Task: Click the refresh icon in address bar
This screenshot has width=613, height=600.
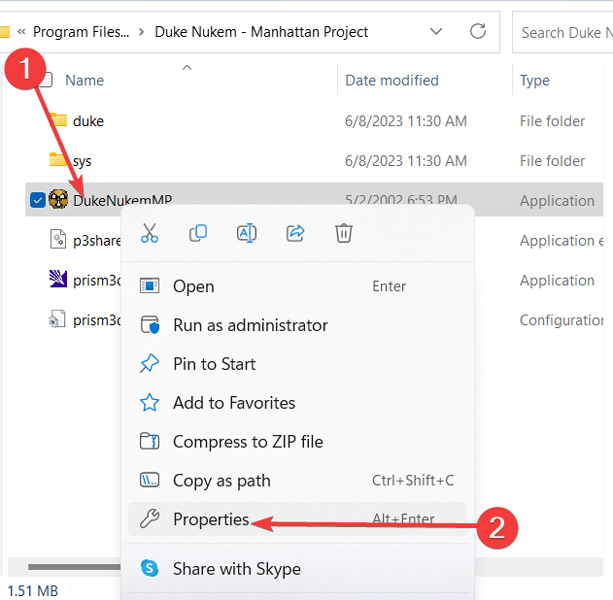Action: [478, 31]
